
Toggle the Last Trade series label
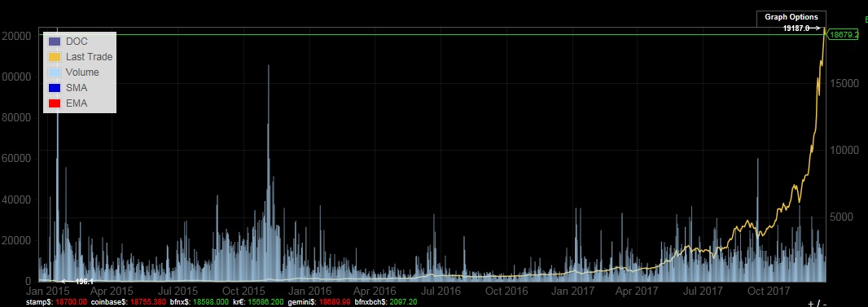pos(89,57)
